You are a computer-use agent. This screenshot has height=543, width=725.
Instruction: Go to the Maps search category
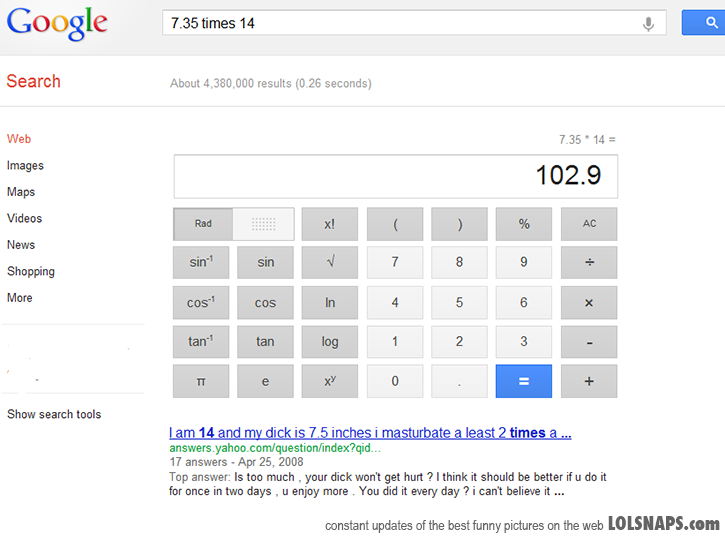click(21, 192)
